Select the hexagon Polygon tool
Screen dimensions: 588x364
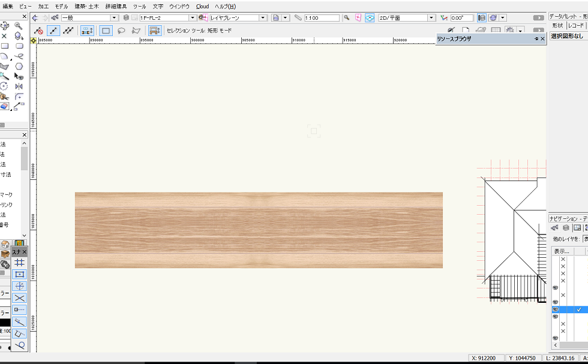coord(19,67)
